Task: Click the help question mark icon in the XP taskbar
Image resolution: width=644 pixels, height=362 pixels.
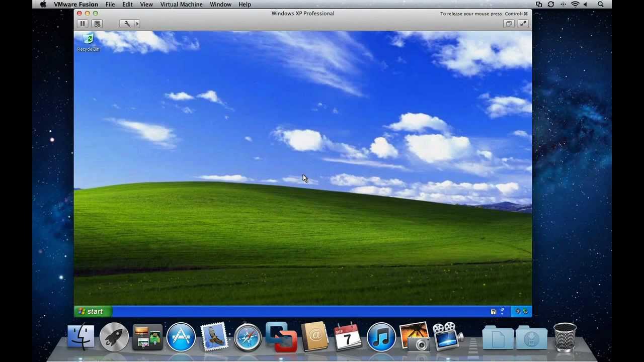Action: coord(493,312)
